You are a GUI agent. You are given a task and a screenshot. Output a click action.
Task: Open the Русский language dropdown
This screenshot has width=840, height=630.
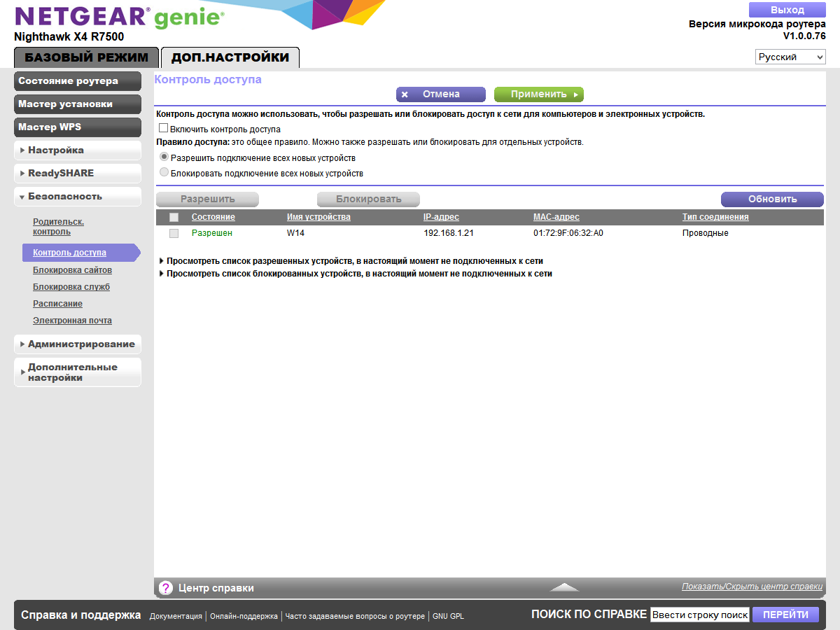click(x=790, y=56)
